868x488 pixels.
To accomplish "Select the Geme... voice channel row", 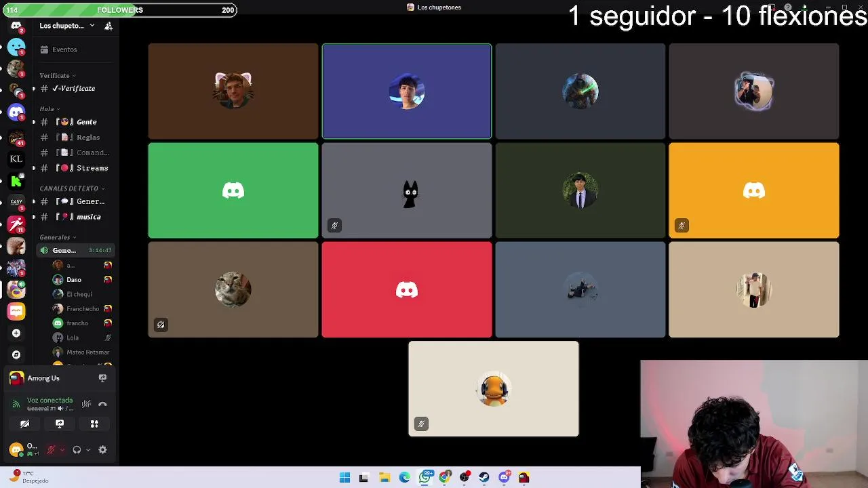I will coord(75,250).
